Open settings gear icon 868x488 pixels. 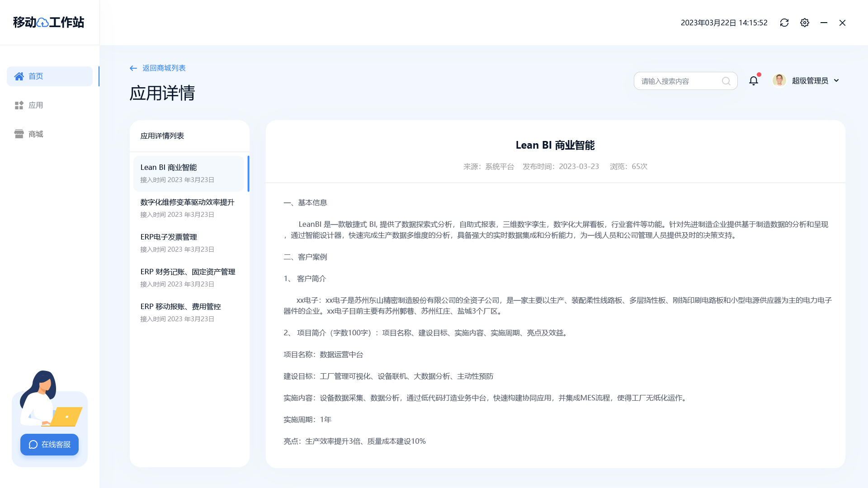805,23
